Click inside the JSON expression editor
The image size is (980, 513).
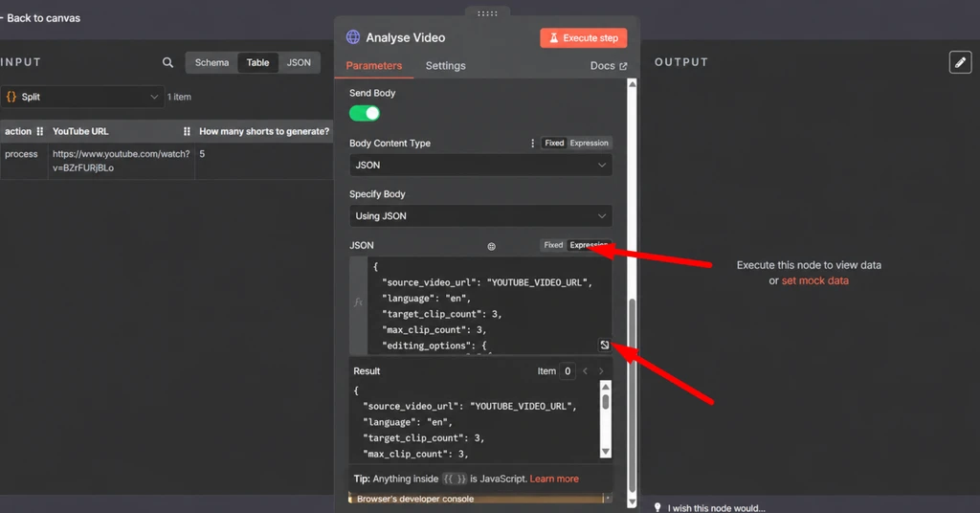click(489, 305)
